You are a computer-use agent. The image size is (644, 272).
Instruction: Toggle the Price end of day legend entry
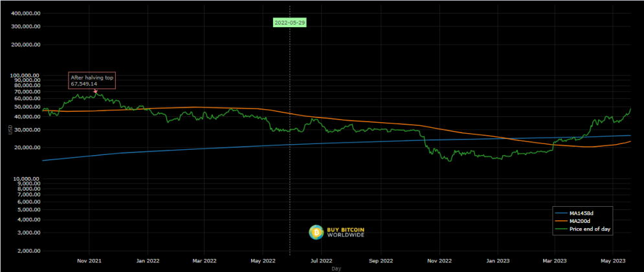[x=582, y=229]
